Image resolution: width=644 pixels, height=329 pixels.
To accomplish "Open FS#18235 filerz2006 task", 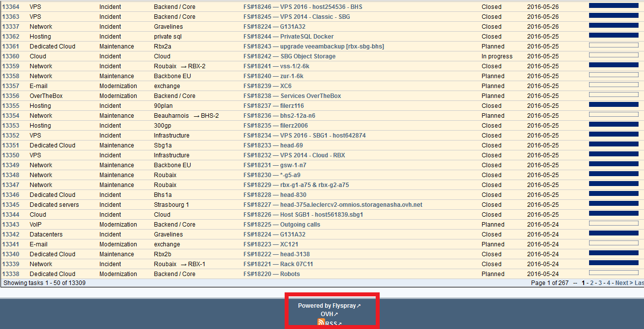I will coord(275,126).
